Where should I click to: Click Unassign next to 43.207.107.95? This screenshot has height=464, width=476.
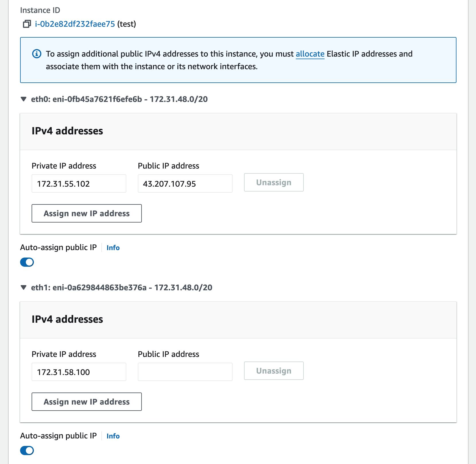274,183
